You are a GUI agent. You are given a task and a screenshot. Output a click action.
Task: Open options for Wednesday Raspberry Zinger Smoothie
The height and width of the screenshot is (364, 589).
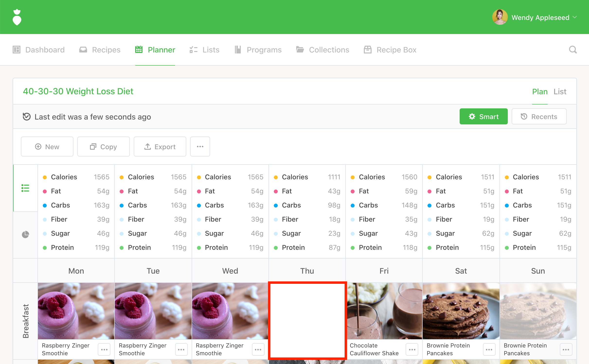pyautogui.click(x=258, y=349)
